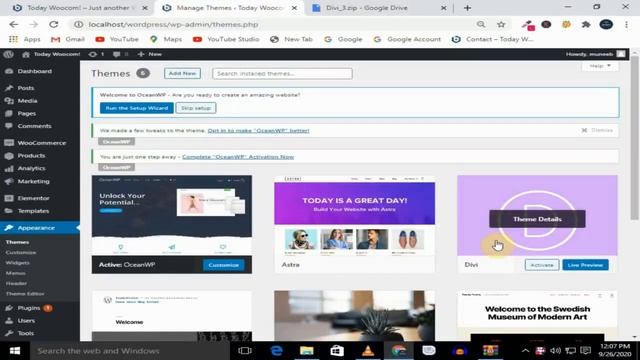Open Widgets under Appearance
This screenshot has height=360, width=640.
pos(18,262)
